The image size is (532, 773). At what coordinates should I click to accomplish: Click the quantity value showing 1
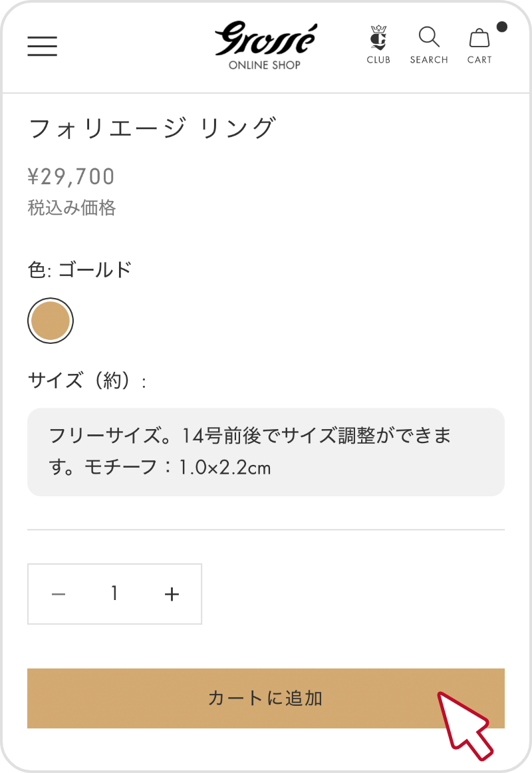pyautogui.click(x=114, y=593)
